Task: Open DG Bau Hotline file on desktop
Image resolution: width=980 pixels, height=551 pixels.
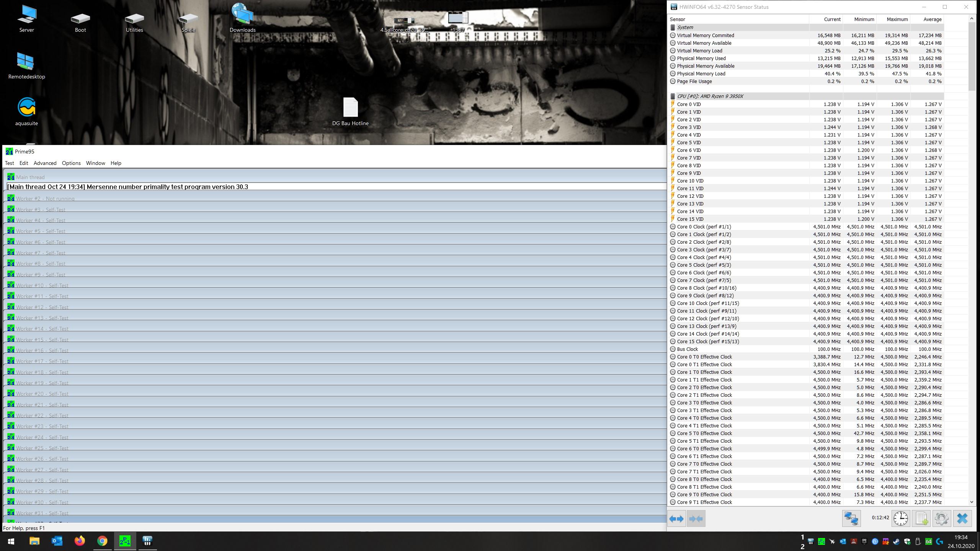Action: click(350, 112)
